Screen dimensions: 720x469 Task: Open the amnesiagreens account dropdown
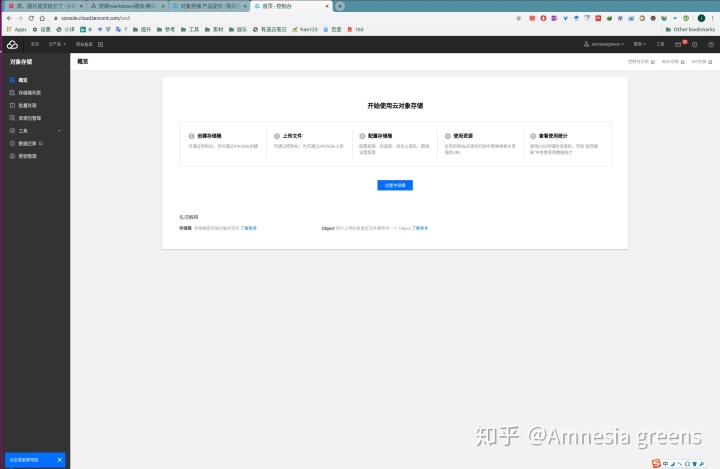point(604,44)
